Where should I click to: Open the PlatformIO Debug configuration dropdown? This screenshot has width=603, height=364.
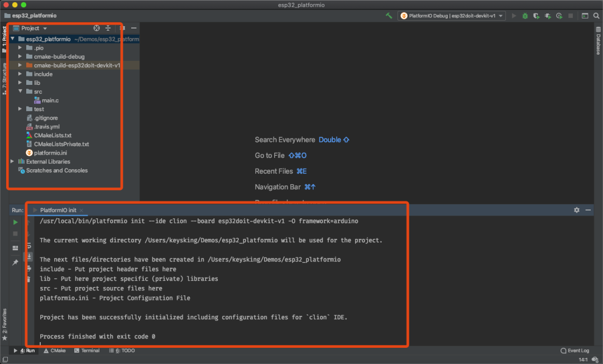(453, 16)
